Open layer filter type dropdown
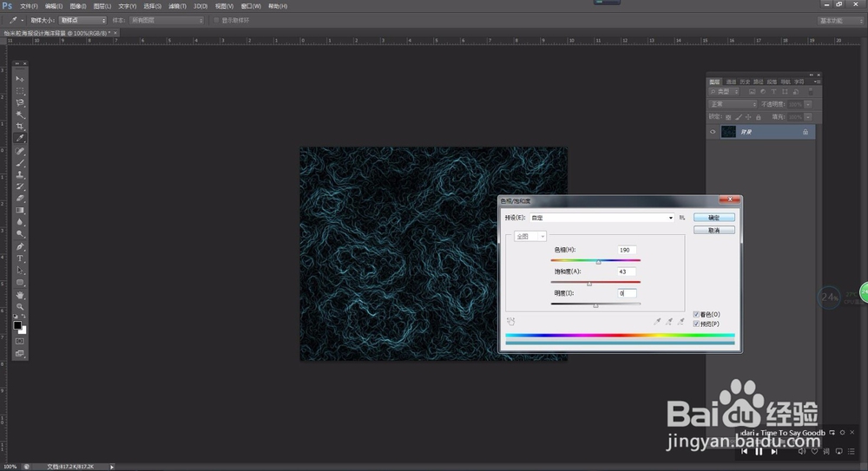Image resolution: width=868 pixels, height=471 pixels. click(x=724, y=92)
